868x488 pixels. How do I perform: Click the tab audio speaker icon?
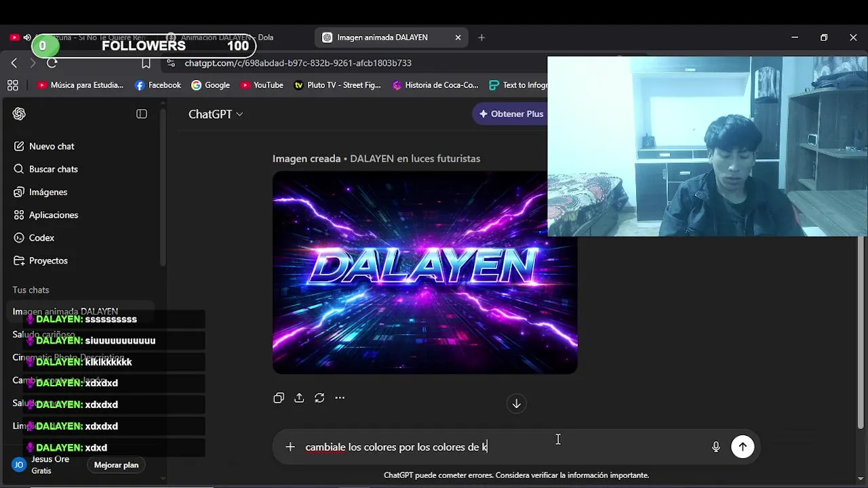pyautogui.click(x=27, y=37)
